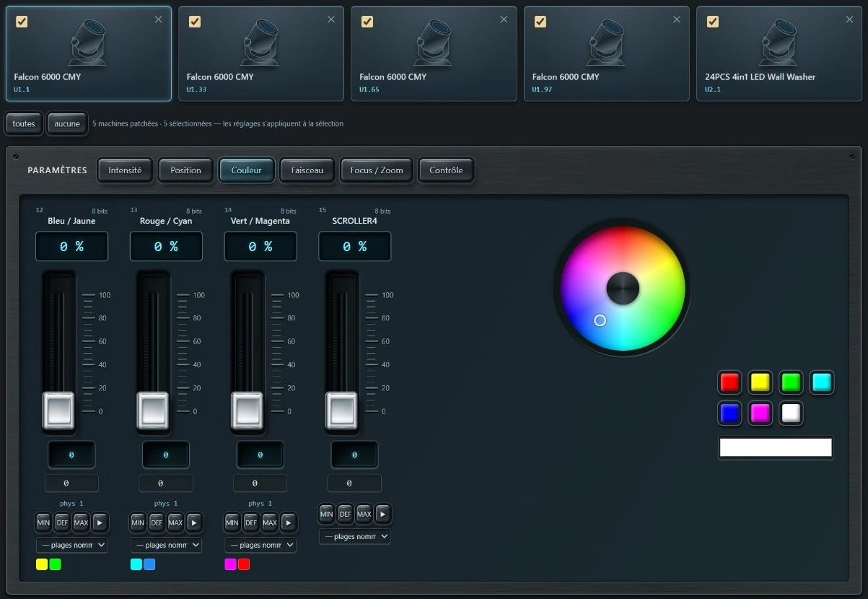Set Vert / Magenta to MIN
Screen dimensions: 868x599
tap(232, 523)
